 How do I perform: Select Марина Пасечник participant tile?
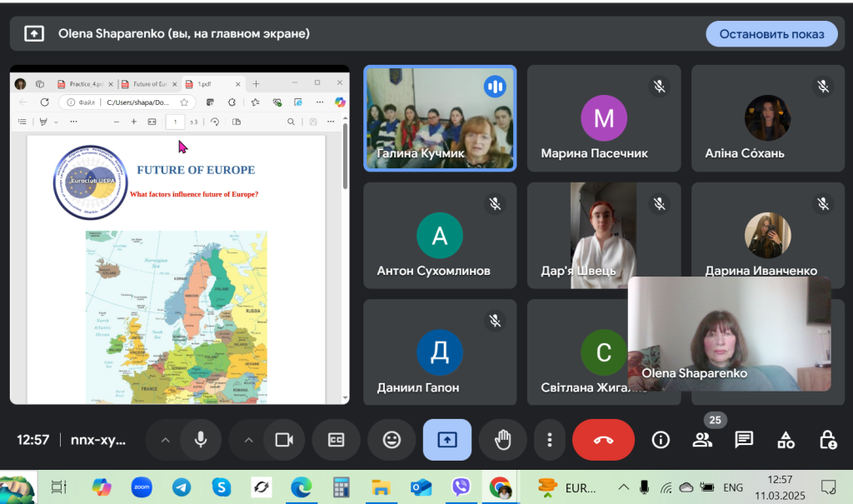click(x=604, y=118)
